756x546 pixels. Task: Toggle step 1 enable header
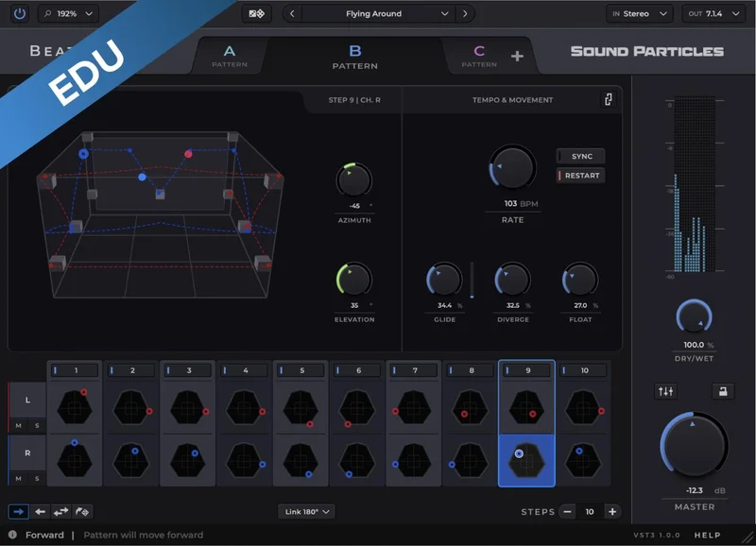(x=75, y=370)
